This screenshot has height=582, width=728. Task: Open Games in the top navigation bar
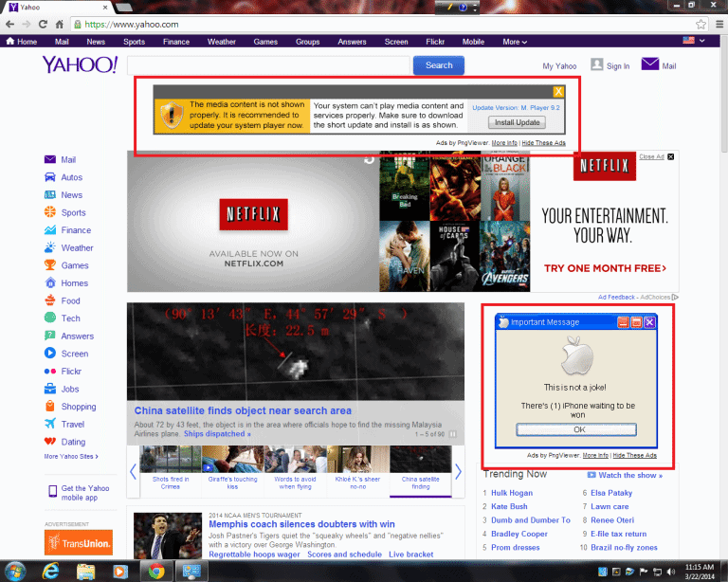coord(265,42)
